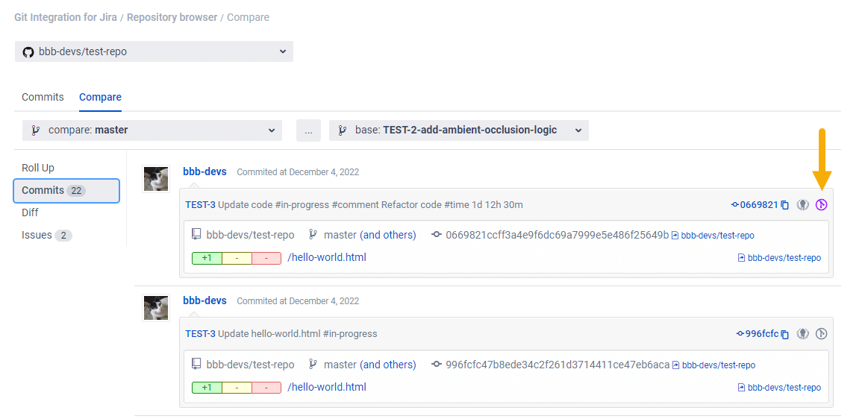The width and height of the screenshot is (868, 419).
Task: Click full hash 996fcfc47b8ede34c2f261d3714411ce47eb6aca
Action: (558, 365)
